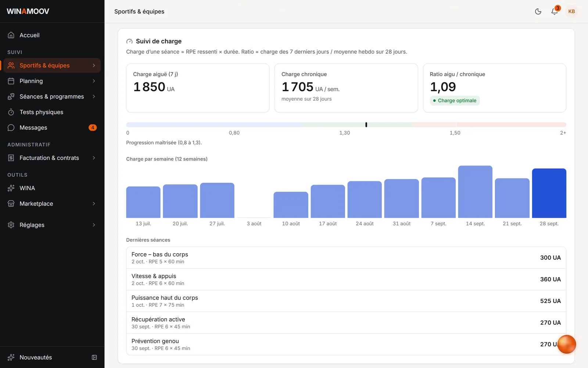Click the ratio marker on the load gauge
This screenshot has height=368, width=588.
366,125
